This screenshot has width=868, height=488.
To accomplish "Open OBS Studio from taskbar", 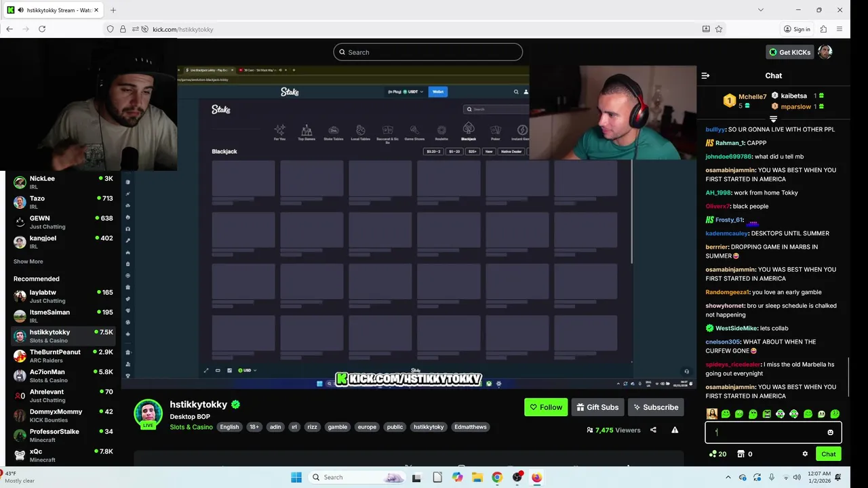I will tap(517, 477).
